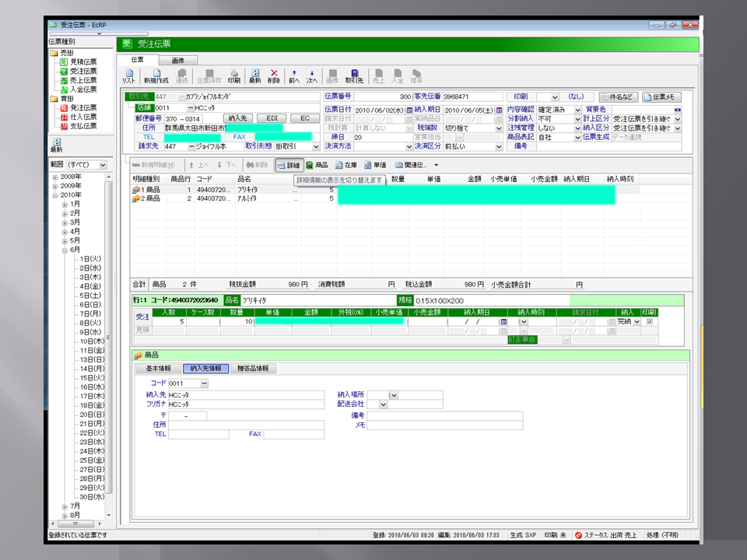Click the 伝票メモ button
The image size is (747, 560).
pos(662,96)
